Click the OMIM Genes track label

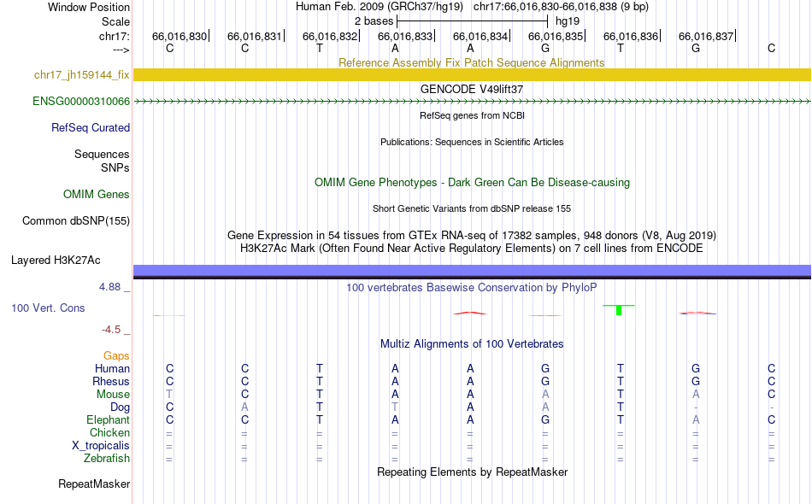point(96,195)
